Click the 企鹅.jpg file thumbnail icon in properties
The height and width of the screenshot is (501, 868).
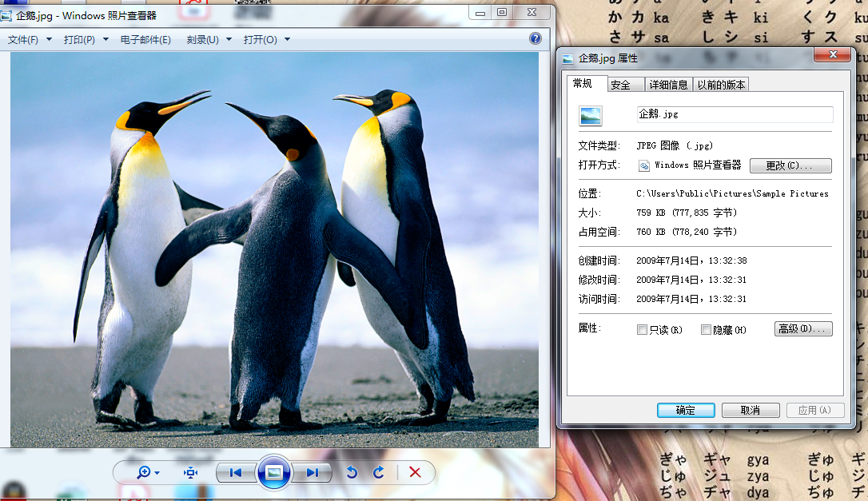coord(590,116)
